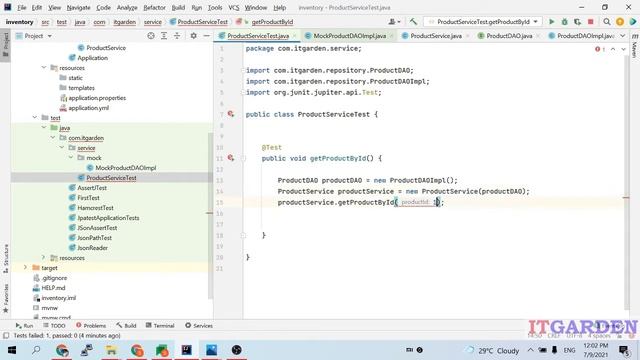The height and width of the screenshot is (360, 640).
Task: Run with coverage icon in toolbar
Action: [577, 22]
